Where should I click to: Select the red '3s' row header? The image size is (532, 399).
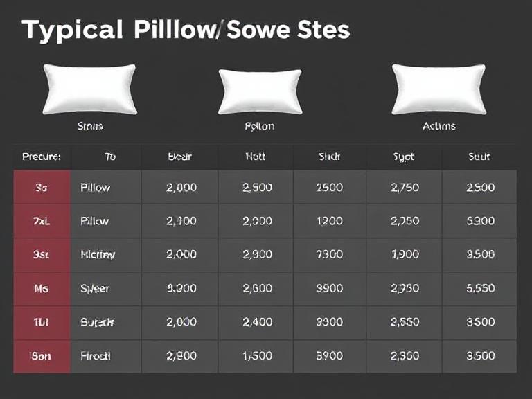click(42, 188)
